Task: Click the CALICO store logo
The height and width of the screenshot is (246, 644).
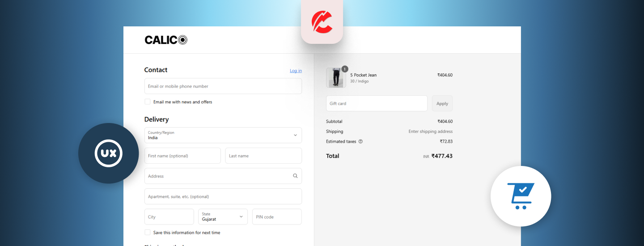Action: coord(165,40)
